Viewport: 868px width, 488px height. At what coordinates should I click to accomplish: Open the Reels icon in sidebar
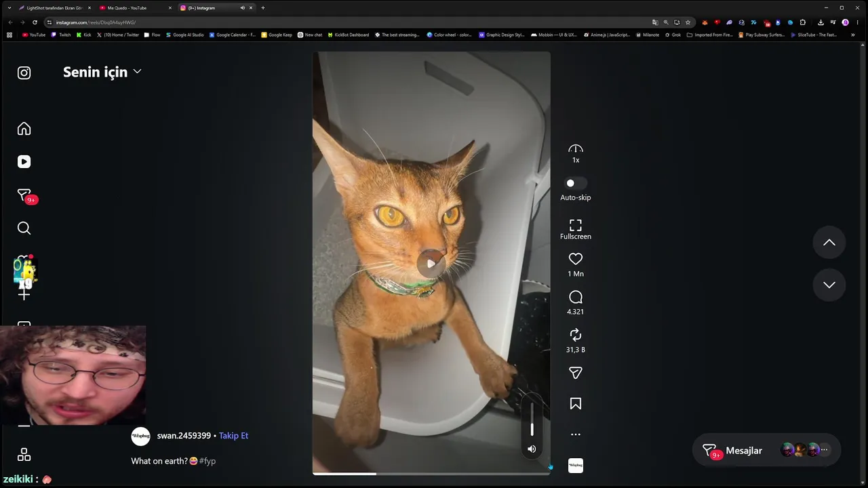pos(24,162)
